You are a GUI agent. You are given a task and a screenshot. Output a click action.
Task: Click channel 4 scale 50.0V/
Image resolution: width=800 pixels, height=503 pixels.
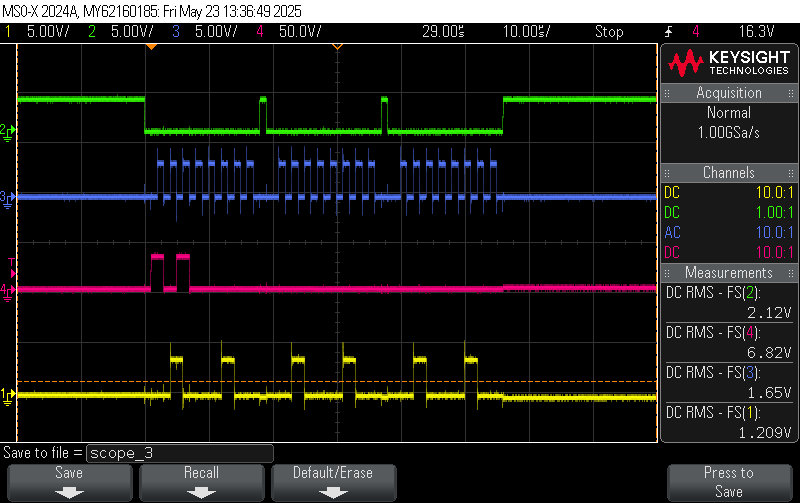click(x=300, y=32)
